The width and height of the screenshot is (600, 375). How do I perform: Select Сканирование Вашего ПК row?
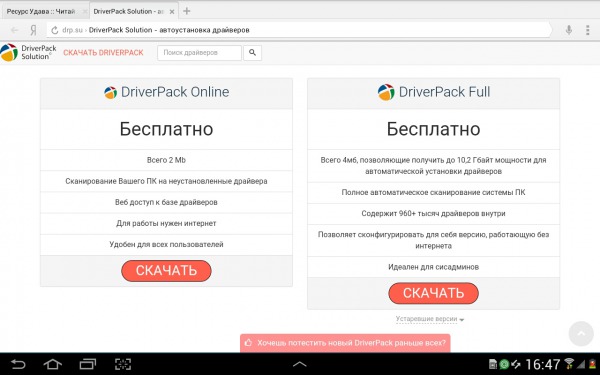pyautogui.click(x=166, y=181)
